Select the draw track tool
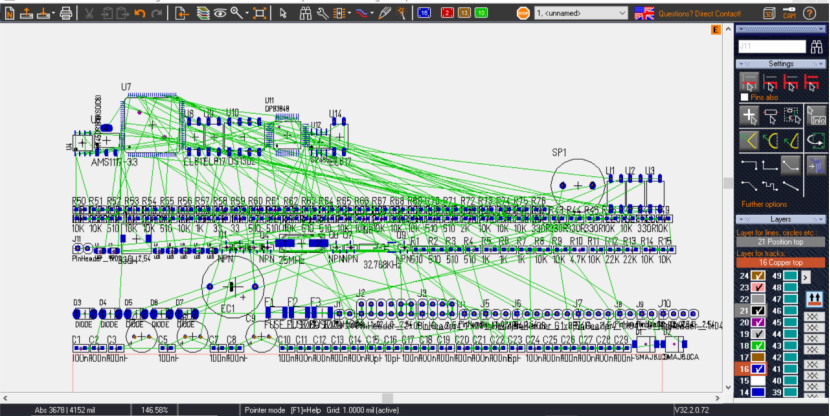Viewport: 830px width, 417px height. [x=362, y=13]
